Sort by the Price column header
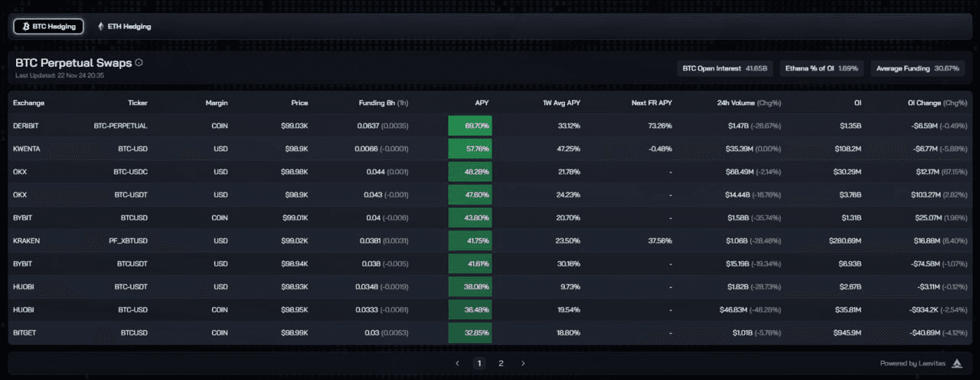The image size is (980, 380). pos(299,103)
